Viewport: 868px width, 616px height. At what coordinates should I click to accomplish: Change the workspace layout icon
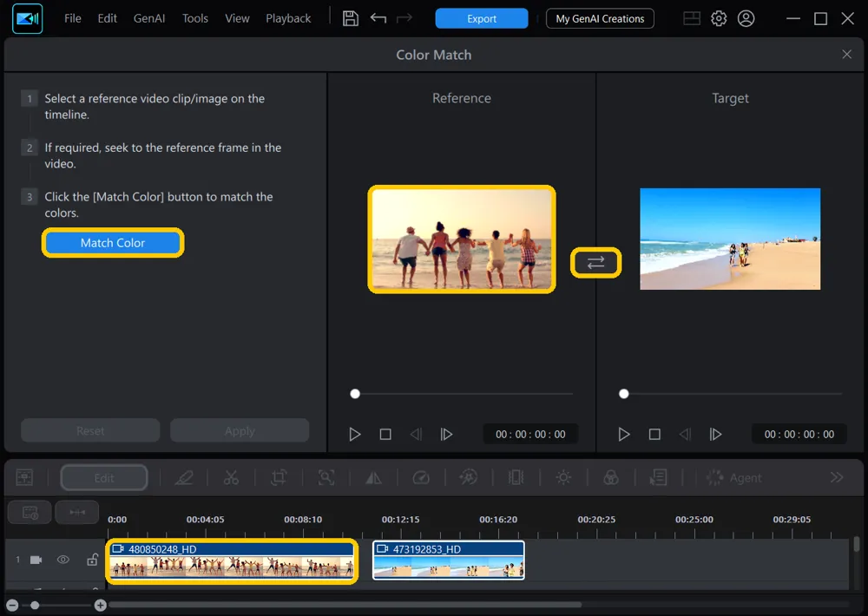(x=692, y=18)
